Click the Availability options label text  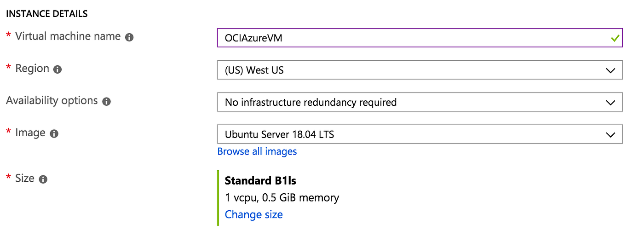52,100
